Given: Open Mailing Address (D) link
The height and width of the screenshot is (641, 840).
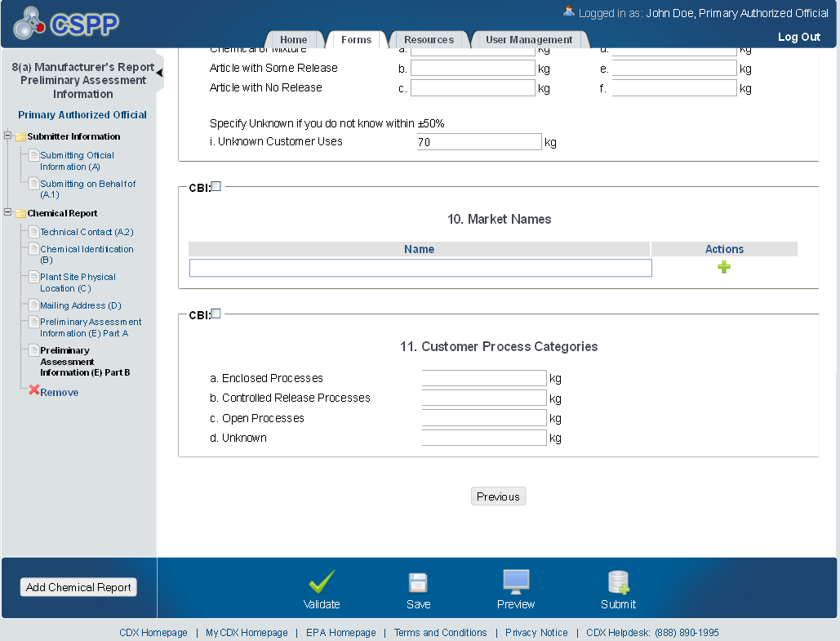Looking at the screenshot, I should (x=81, y=305).
